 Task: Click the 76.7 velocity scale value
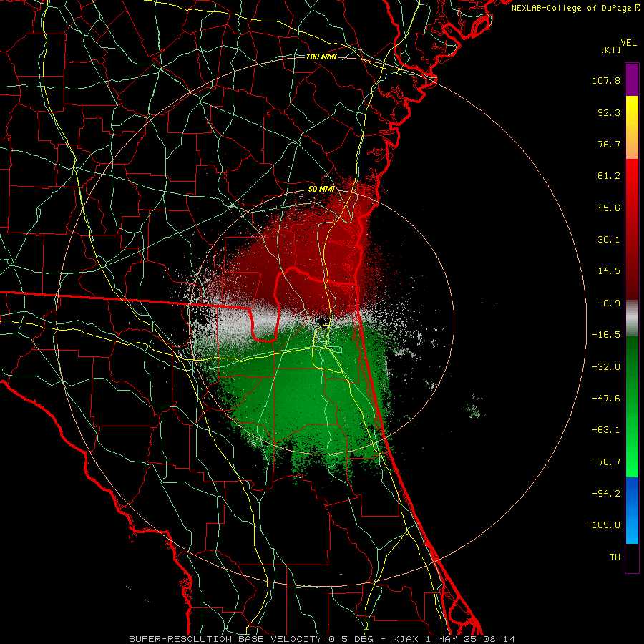pyautogui.click(x=609, y=144)
